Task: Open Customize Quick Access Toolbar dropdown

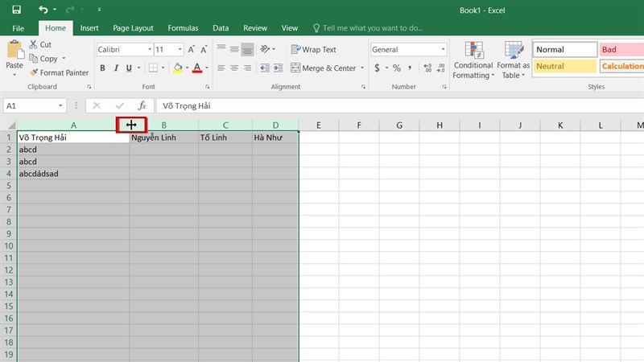Action: [x=99, y=10]
